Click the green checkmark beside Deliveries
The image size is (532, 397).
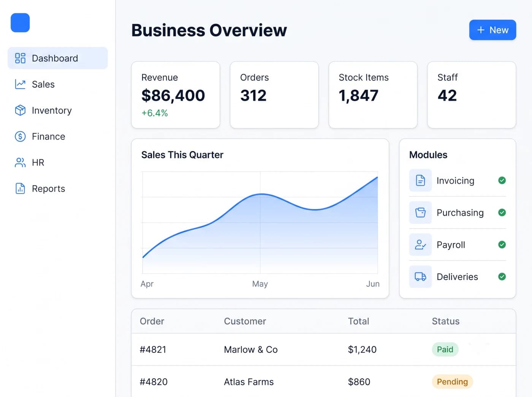[x=502, y=277]
